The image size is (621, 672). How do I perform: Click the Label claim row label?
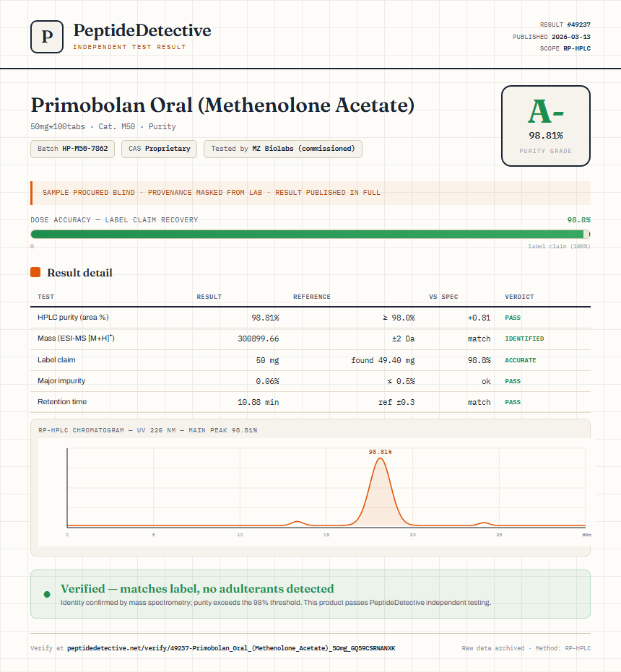coord(56,359)
